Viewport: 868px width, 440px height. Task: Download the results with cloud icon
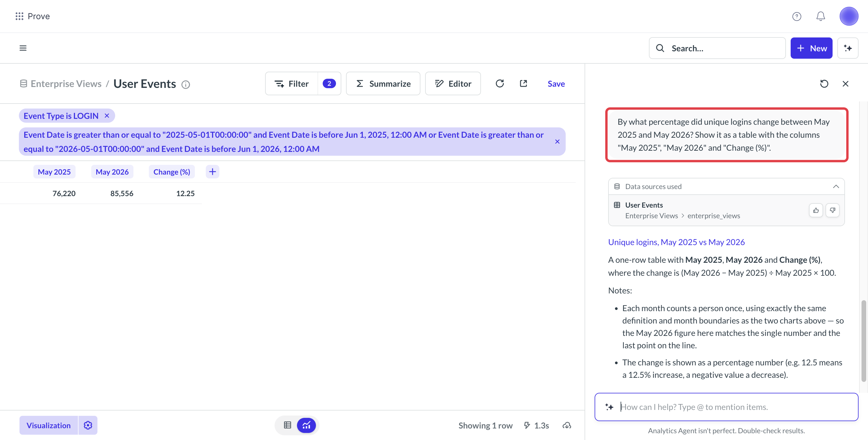coord(567,425)
